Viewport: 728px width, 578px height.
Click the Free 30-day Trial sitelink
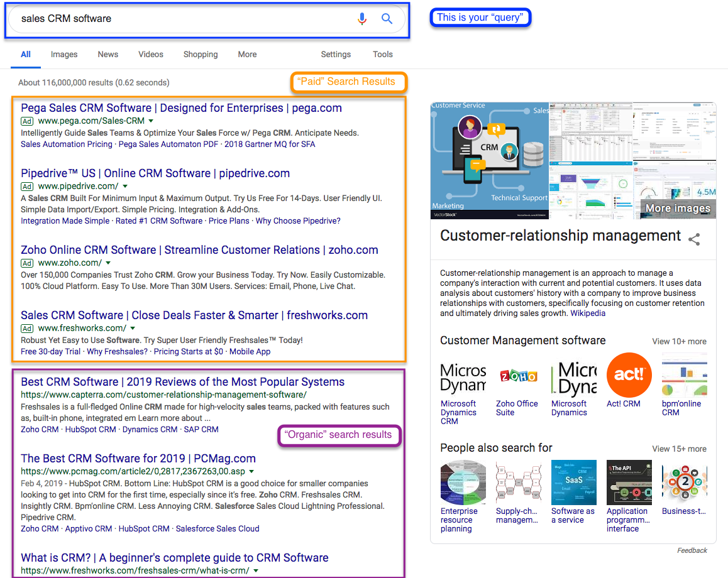pos(50,352)
